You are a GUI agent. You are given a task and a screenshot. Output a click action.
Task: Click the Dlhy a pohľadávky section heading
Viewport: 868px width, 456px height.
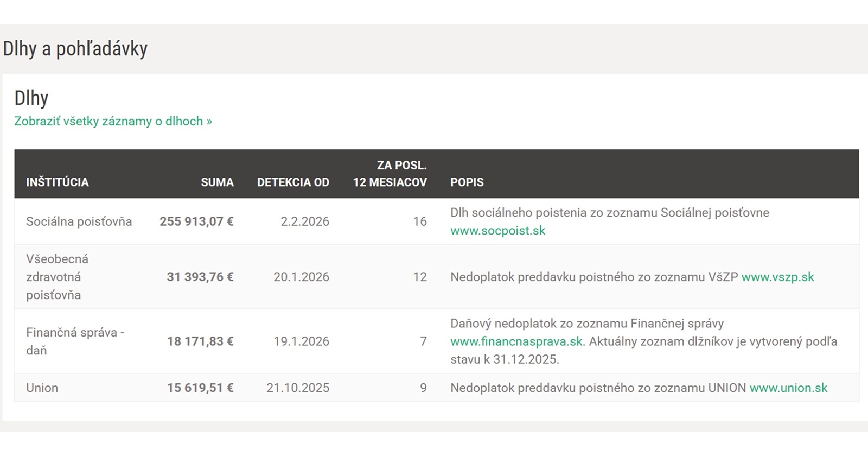(x=75, y=49)
